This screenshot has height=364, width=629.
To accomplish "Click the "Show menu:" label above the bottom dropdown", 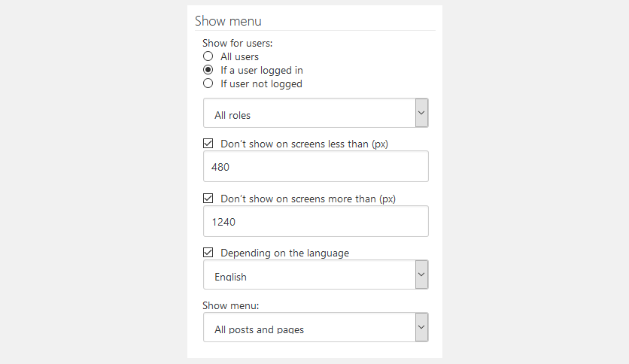I will [x=230, y=305].
